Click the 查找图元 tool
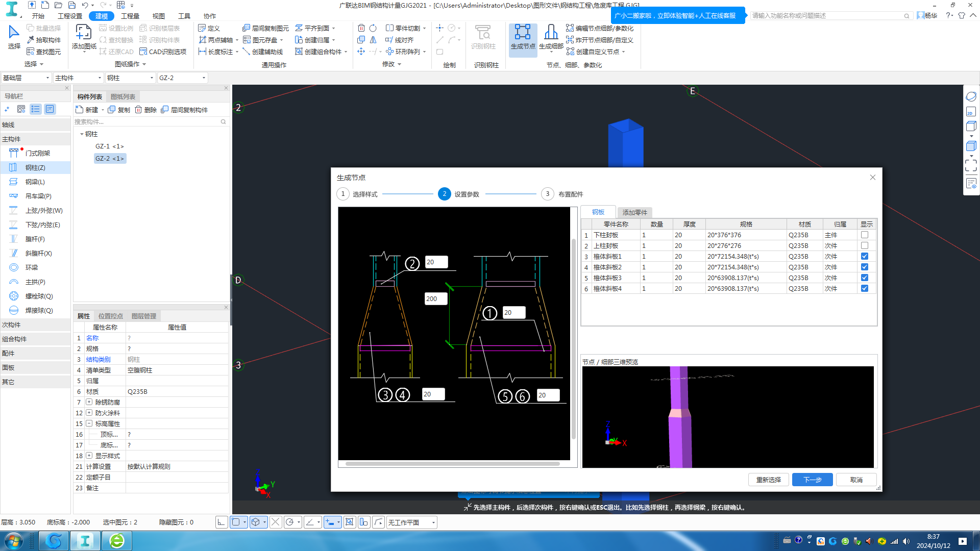The width and height of the screenshot is (980, 551). (x=44, y=52)
